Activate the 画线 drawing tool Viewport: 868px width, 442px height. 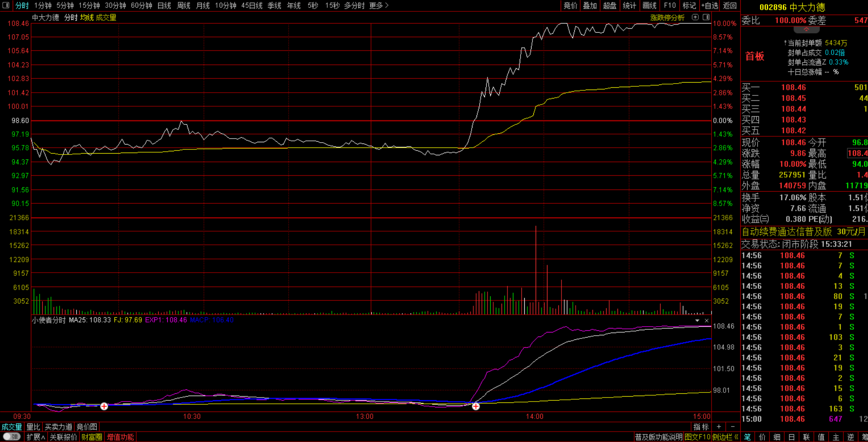[x=649, y=5]
